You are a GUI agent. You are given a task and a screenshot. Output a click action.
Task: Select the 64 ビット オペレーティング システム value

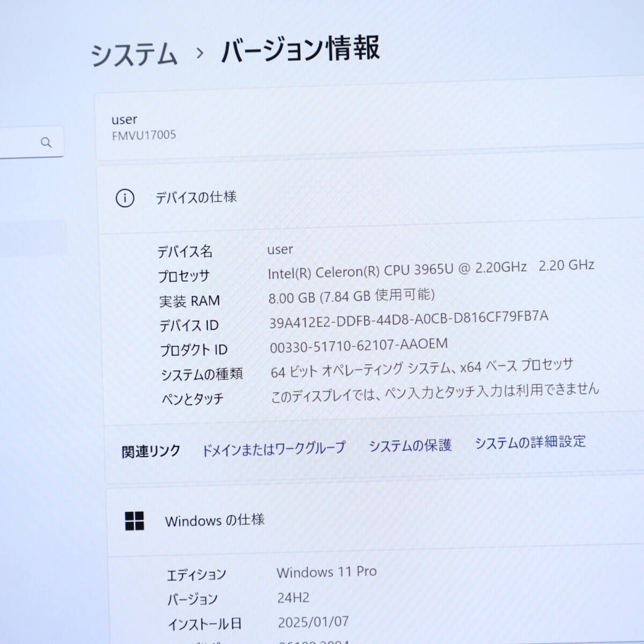[422, 369]
